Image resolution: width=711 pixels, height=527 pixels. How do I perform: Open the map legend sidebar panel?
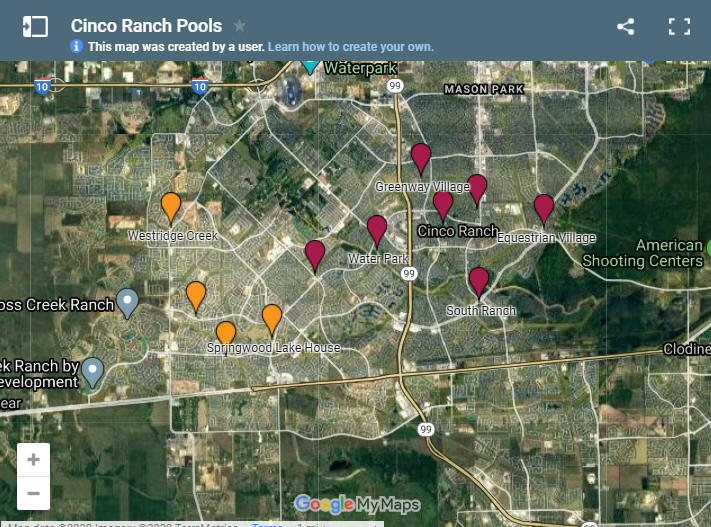coord(36,27)
